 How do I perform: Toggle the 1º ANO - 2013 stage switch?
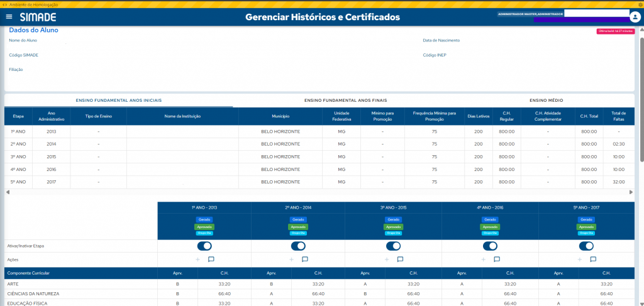coord(204,246)
